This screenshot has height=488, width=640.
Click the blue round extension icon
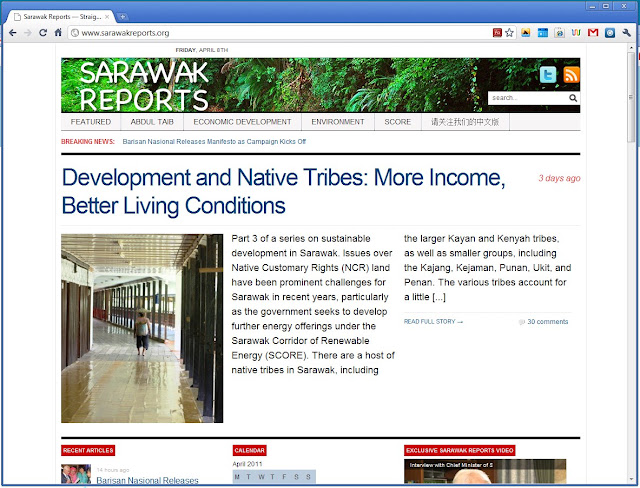pos(610,33)
